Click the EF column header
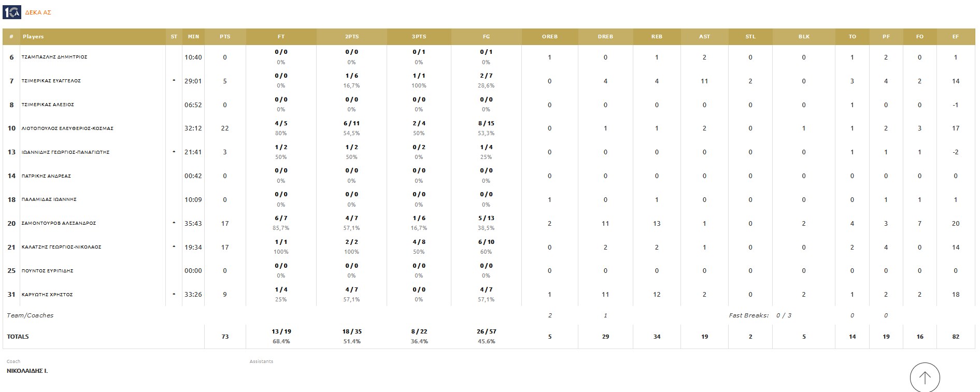This screenshot has height=392, width=980. (955, 37)
